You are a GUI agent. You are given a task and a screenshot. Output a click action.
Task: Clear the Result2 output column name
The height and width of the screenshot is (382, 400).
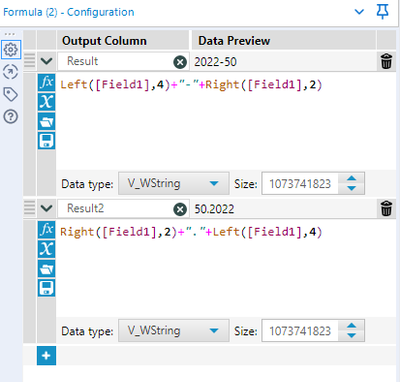click(180, 209)
